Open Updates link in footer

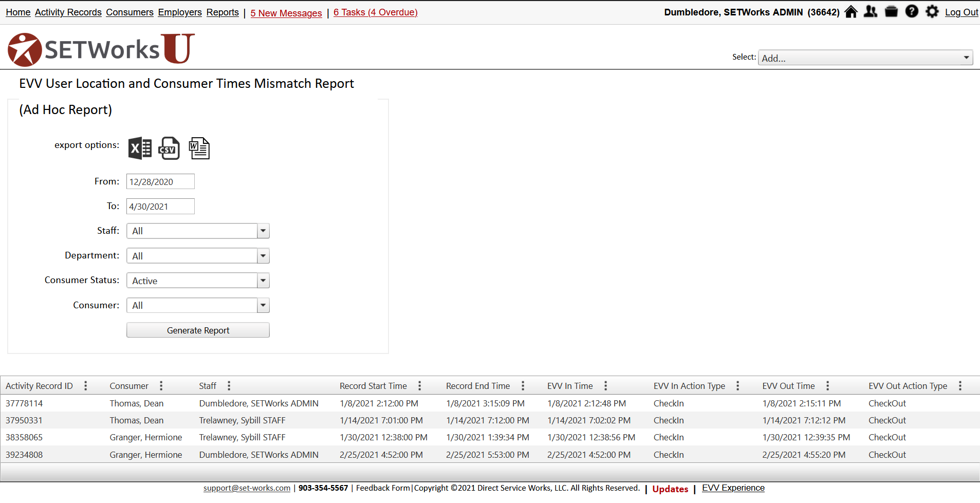click(670, 489)
